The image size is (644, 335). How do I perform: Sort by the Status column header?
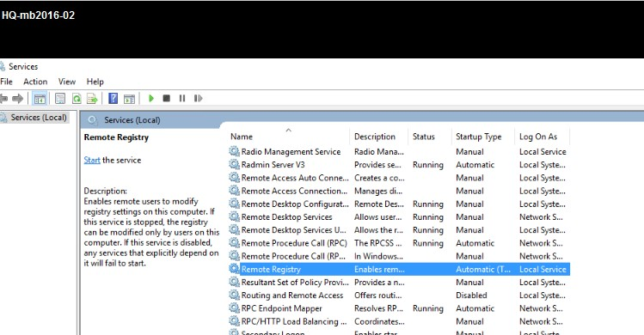click(x=423, y=137)
